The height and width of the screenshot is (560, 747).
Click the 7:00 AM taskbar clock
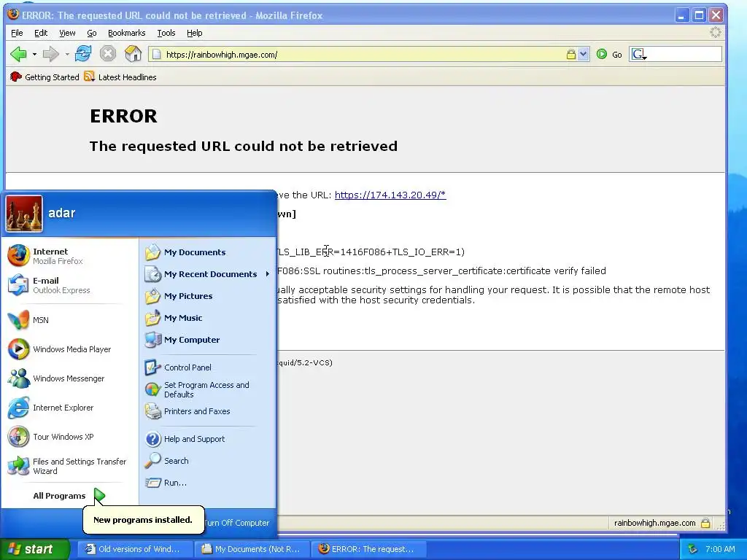click(x=720, y=549)
